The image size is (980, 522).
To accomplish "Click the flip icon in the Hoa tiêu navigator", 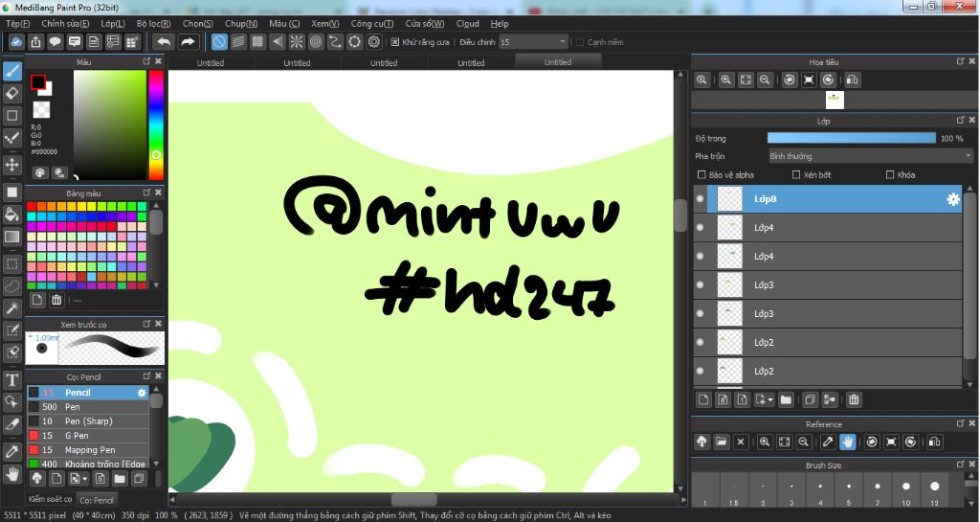I will (853, 80).
